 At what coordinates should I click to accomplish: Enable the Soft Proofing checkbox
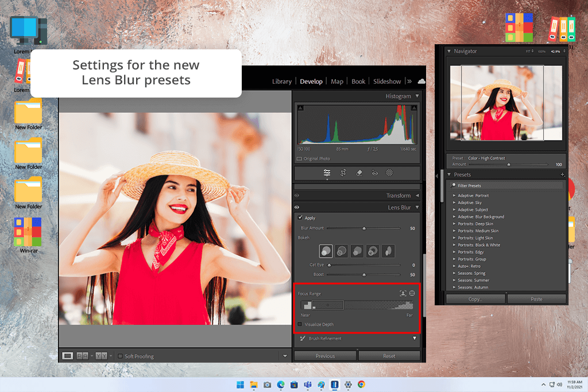120,356
